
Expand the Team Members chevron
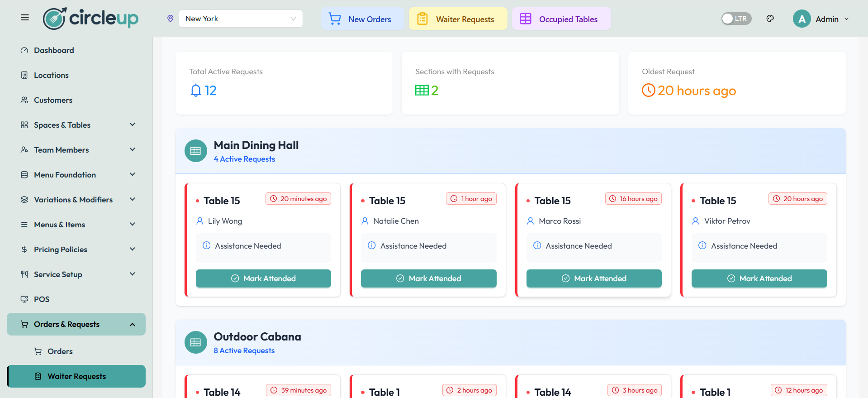(133, 149)
